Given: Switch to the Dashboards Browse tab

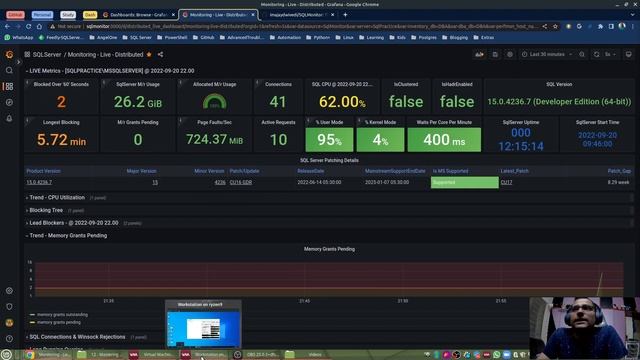Looking at the screenshot, I should [138, 15].
